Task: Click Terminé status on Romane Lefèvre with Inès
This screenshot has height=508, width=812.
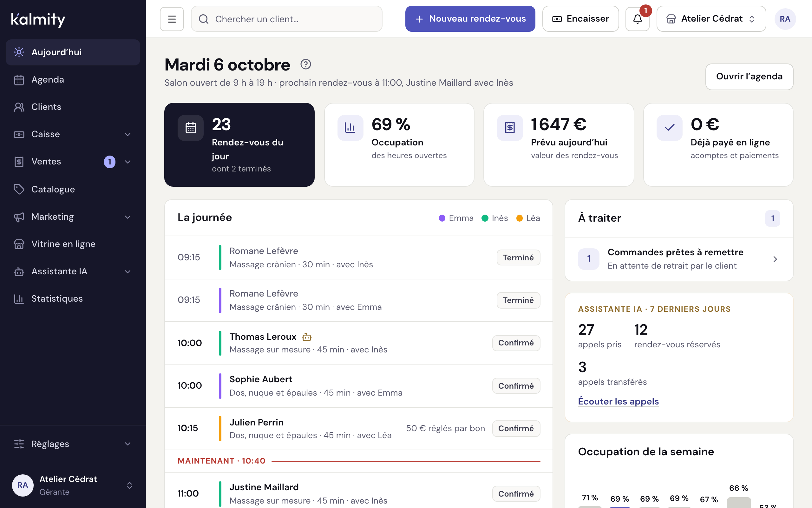Action: (x=518, y=257)
